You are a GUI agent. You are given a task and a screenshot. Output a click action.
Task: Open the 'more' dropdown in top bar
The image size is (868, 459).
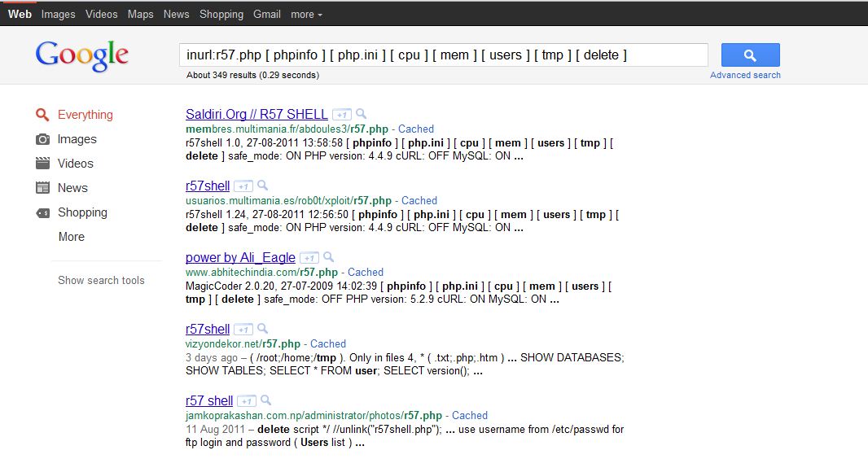click(306, 15)
